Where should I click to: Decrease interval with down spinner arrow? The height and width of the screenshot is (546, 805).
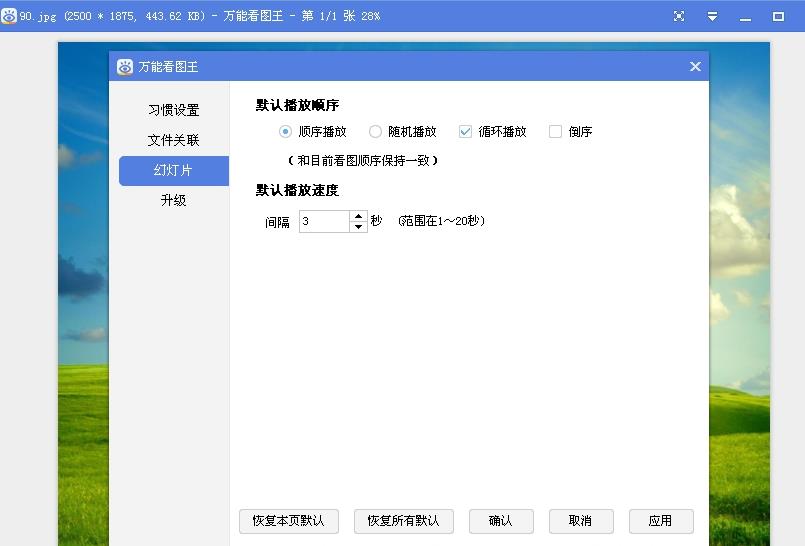(x=358, y=227)
